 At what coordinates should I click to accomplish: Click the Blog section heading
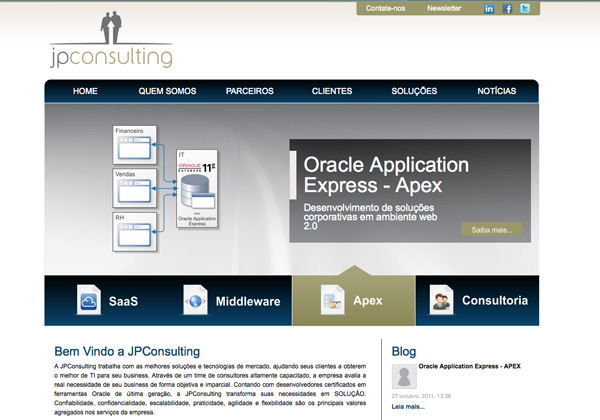(404, 351)
